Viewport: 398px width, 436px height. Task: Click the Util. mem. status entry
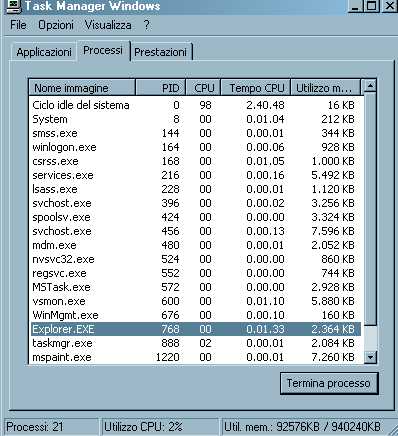(x=308, y=427)
